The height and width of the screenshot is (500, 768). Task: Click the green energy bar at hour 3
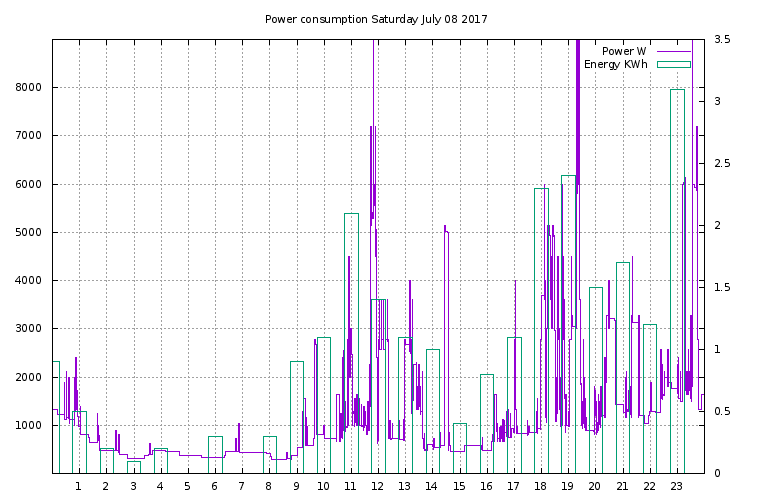point(134,467)
